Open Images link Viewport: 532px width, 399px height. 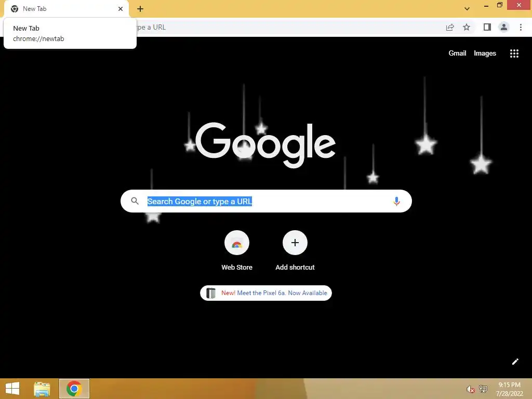pos(485,54)
